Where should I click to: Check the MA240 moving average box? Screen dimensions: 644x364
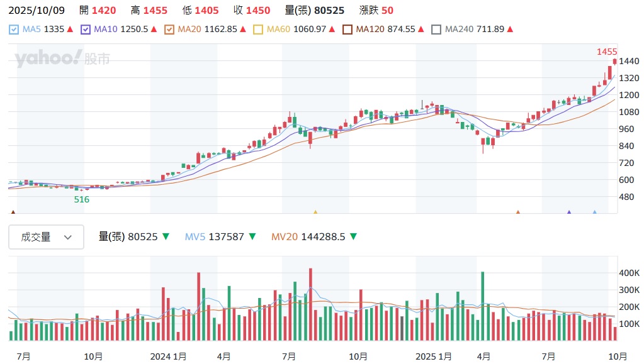436,30
